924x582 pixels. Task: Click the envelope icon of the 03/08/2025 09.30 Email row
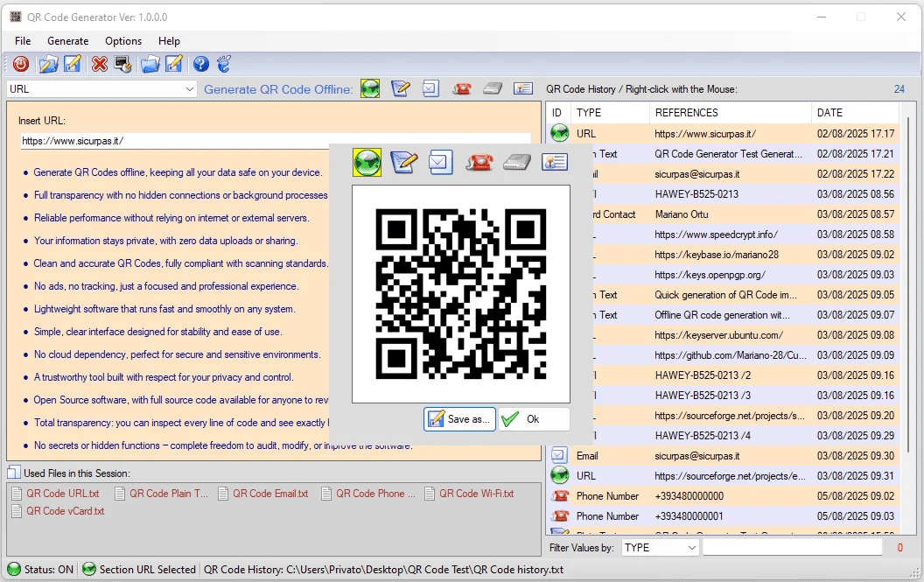[x=559, y=455]
